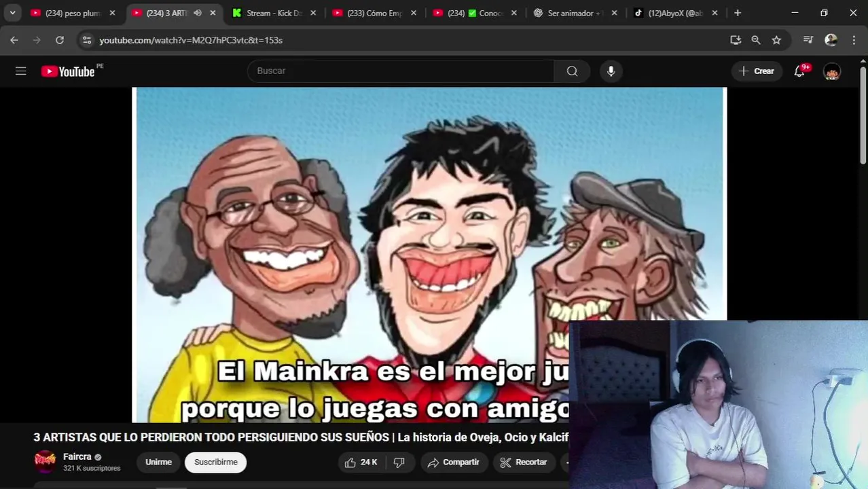The width and height of the screenshot is (868, 489).
Task: Dislike the video with thumbs down
Action: click(x=399, y=462)
